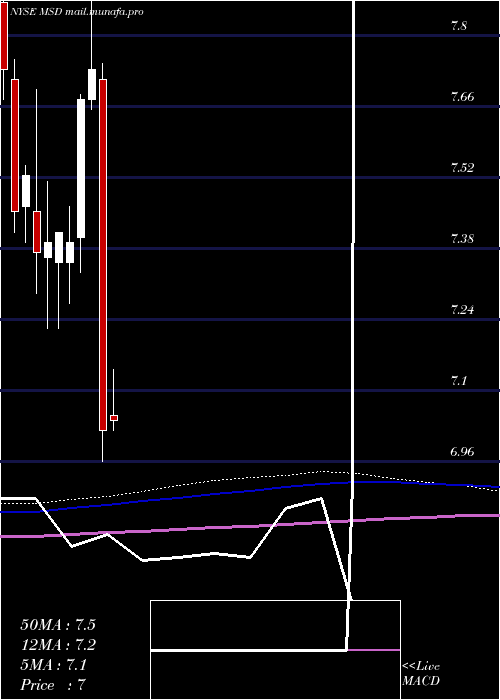Image resolution: width=500 pixels, height=700 pixels.
Task: Click the 7.1 price axis label
Action: click(x=458, y=381)
